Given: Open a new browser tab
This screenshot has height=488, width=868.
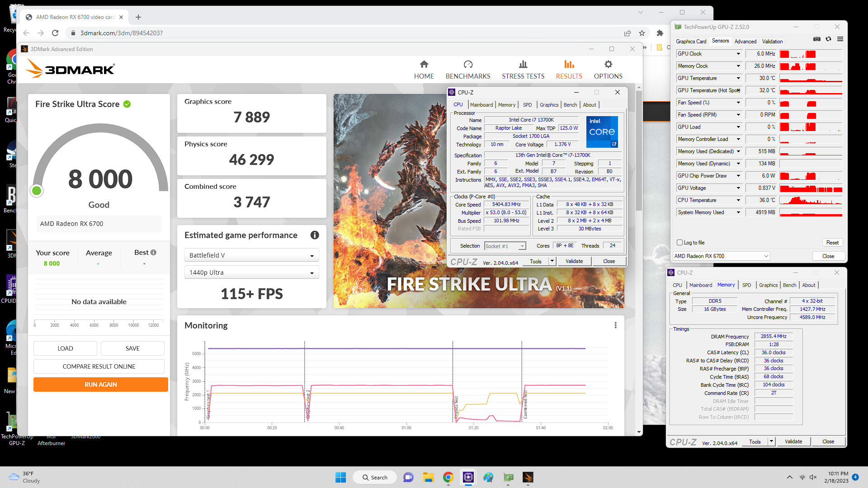Looking at the screenshot, I should pyautogui.click(x=138, y=17).
